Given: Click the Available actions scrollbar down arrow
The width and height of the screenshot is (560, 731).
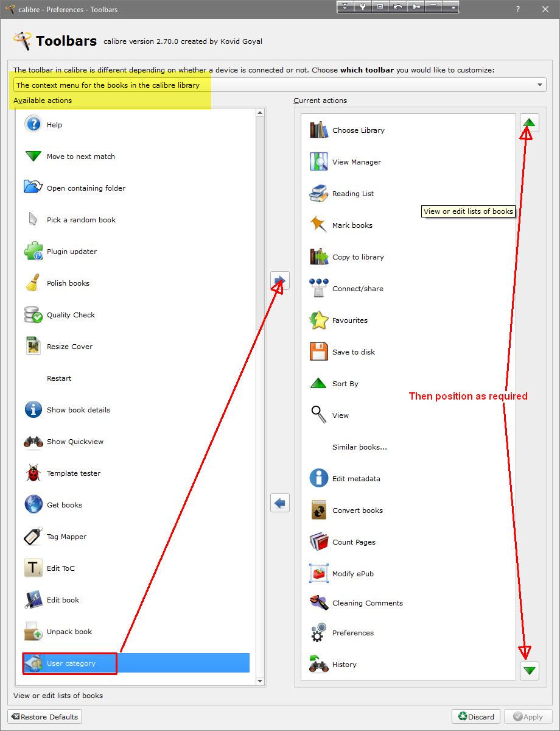Looking at the screenshot, I should click(x=261, y=681).
